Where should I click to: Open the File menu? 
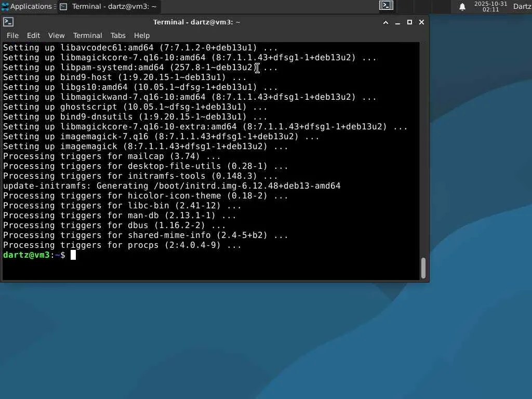(12, 35)
